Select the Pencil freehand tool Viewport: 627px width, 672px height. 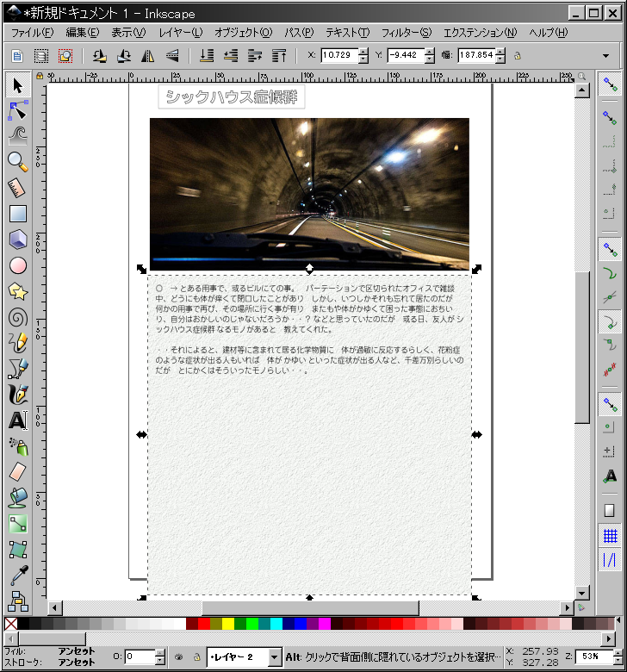17,343
